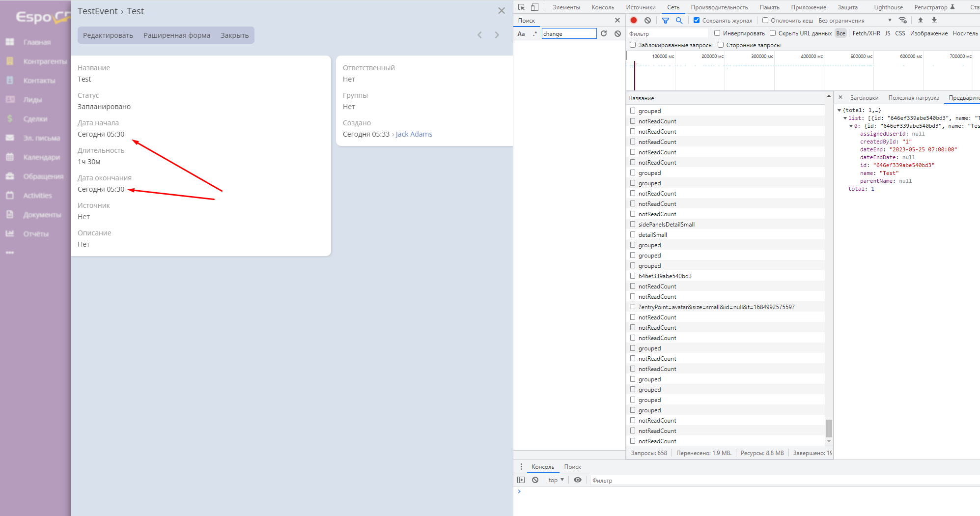Toggle the device toolbar icon

[534, 7]
